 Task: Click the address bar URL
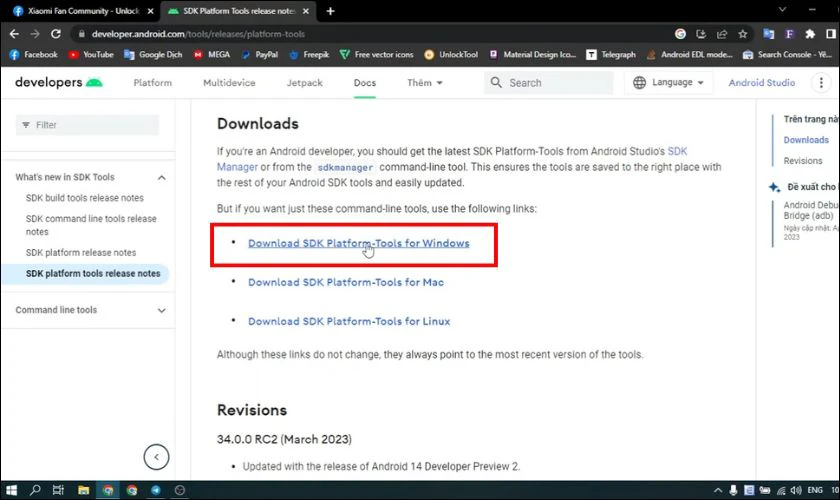tap(198, 34)
